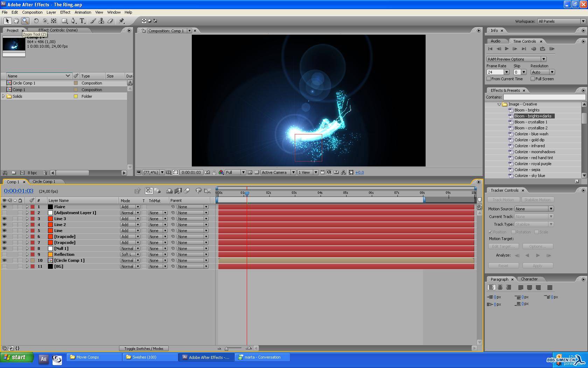The height and width of the screenshot is (368, 588).
Task: Enable From Current Time checkbox
Action: pos(489,79)
